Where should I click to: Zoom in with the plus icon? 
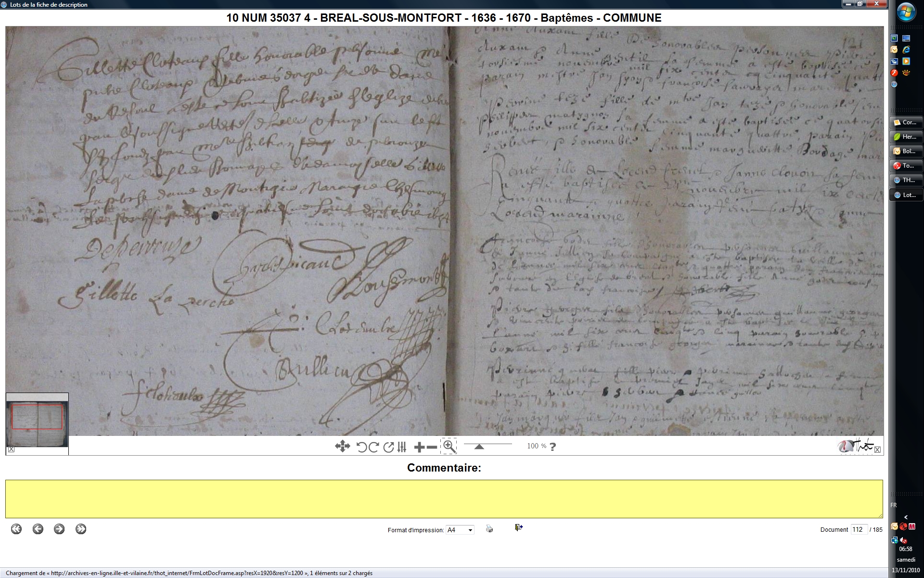pyautogui.click(x=419, y=447)
